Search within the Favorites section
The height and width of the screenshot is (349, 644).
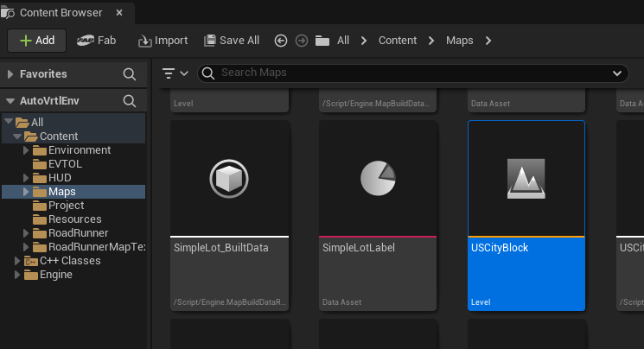130,74
